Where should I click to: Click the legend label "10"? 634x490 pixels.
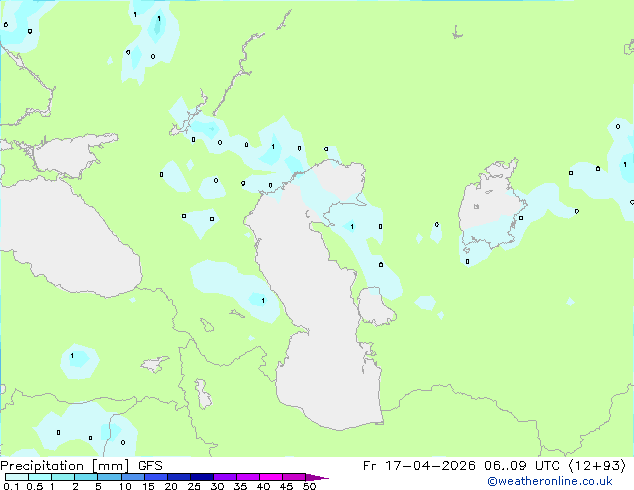coord(125,486)
